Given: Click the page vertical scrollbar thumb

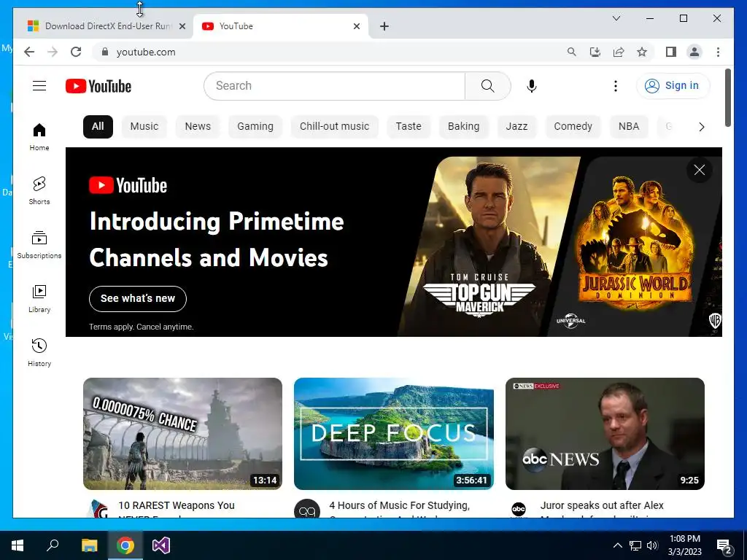Looking at the screenshot, I should (728, 98).
